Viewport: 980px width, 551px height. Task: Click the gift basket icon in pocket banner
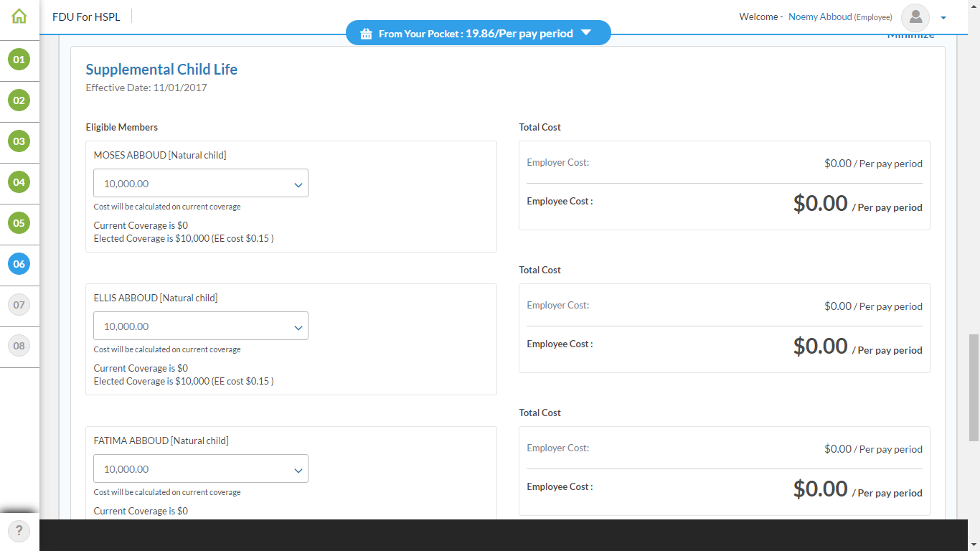coord(366,34)
